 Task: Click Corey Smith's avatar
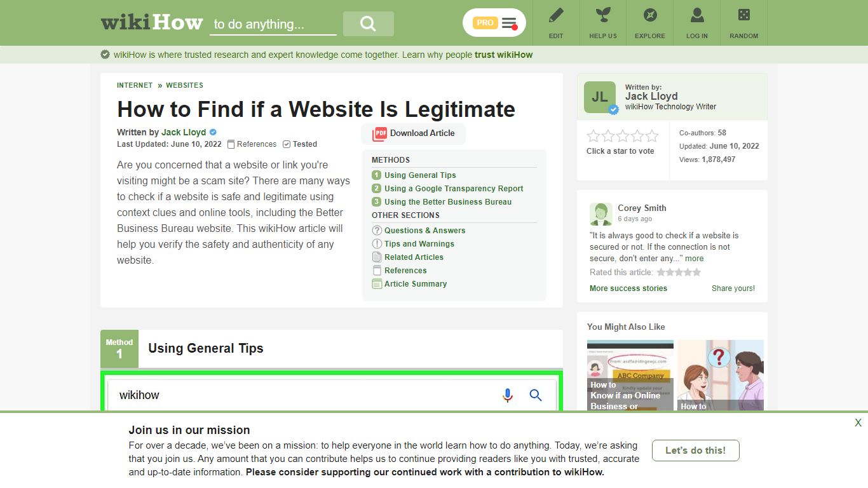[601, 214]
